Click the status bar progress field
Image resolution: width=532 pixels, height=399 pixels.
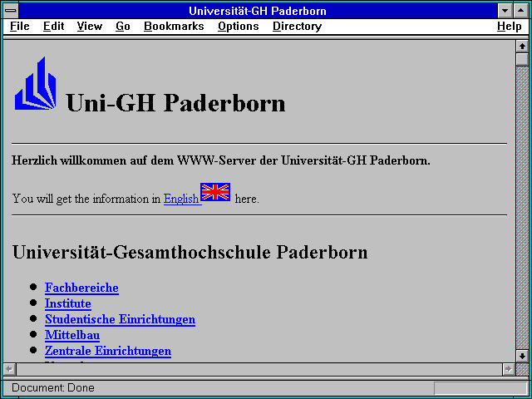(480, 388)
